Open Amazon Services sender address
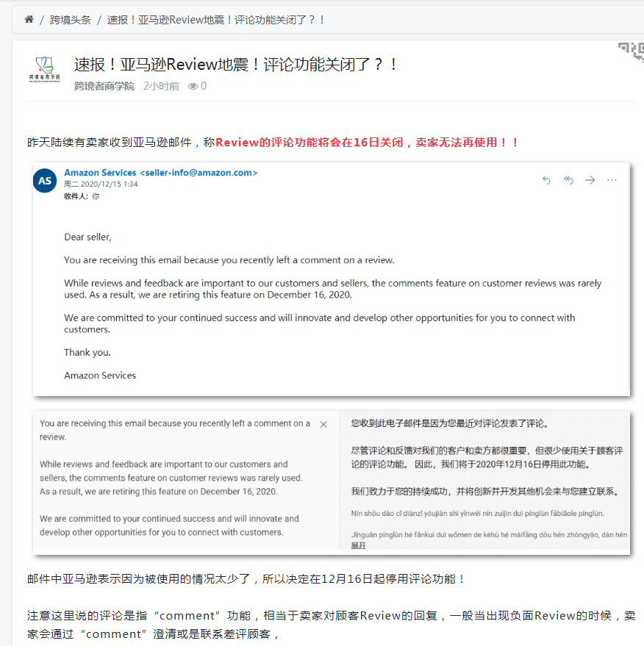Viewport: 644px width, 646px height. 161,173
